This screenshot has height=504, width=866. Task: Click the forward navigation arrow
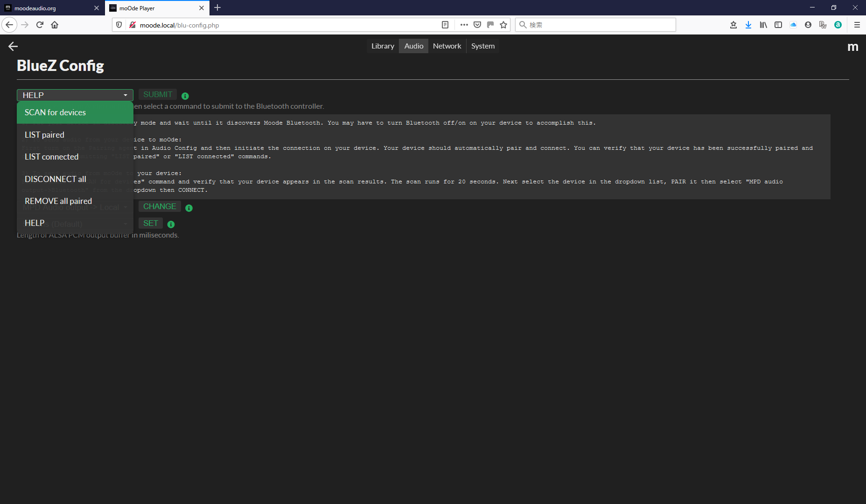pos(25,25)
